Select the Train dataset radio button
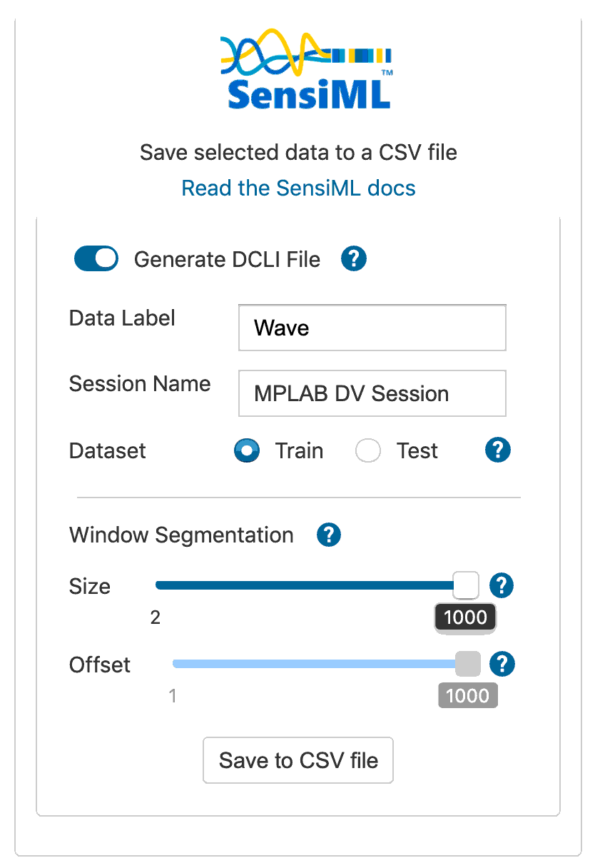The image size is (595, 868). pyautogui.click(x=246, y=450)
